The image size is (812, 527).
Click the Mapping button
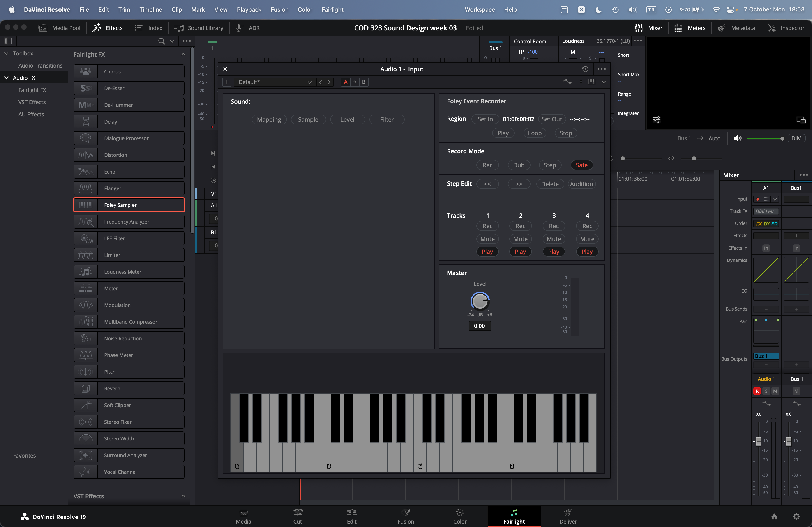(x=269, y=120)
